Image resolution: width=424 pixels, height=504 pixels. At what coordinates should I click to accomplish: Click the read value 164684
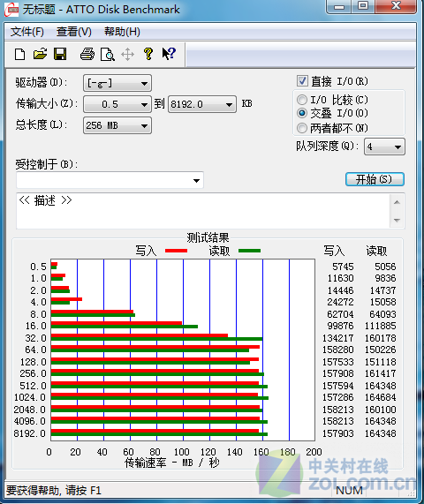coord(380,397)
